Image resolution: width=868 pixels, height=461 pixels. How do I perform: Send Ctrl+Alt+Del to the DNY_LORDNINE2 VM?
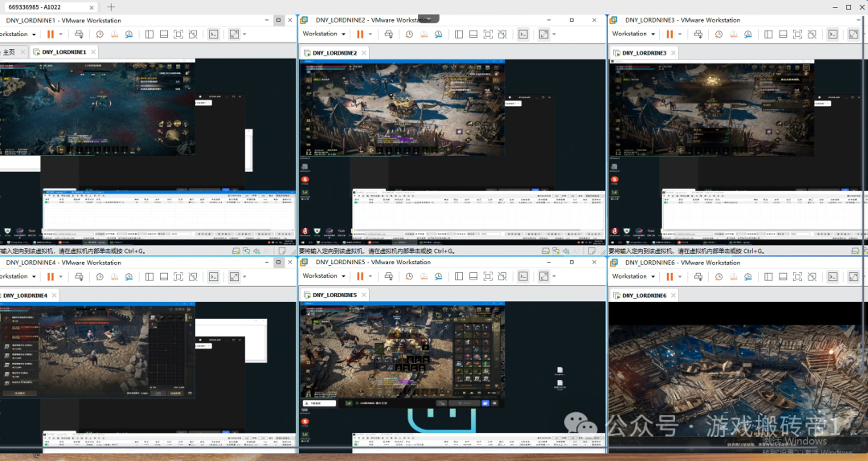389,35
